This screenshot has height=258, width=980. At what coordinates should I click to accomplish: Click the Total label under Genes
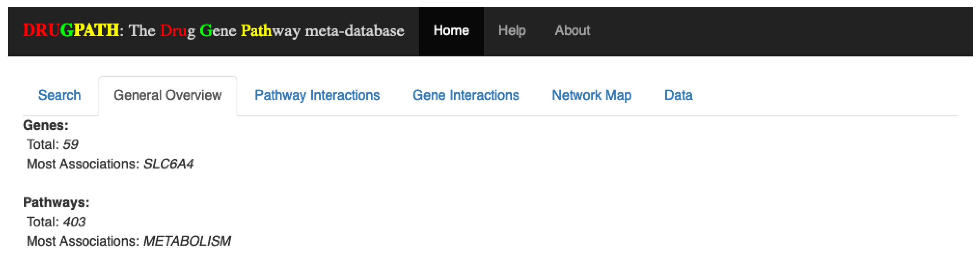click(43, 144)
